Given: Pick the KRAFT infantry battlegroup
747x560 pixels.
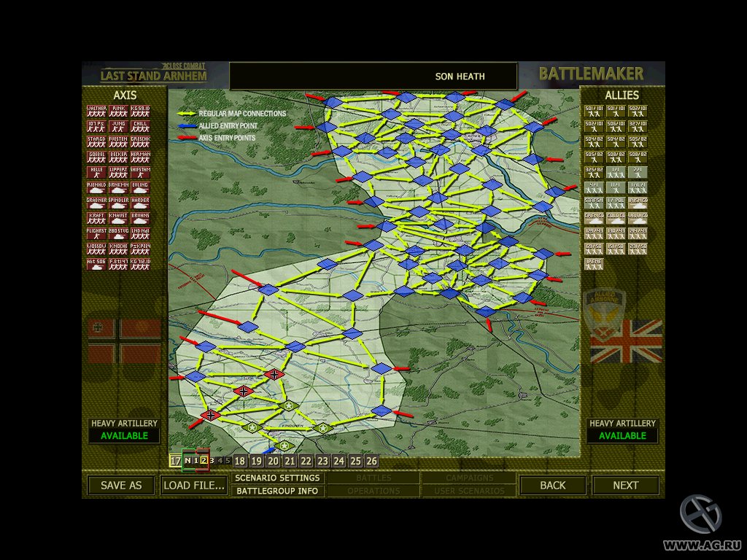Looking at the screenshot, I should tap(97, 219).
